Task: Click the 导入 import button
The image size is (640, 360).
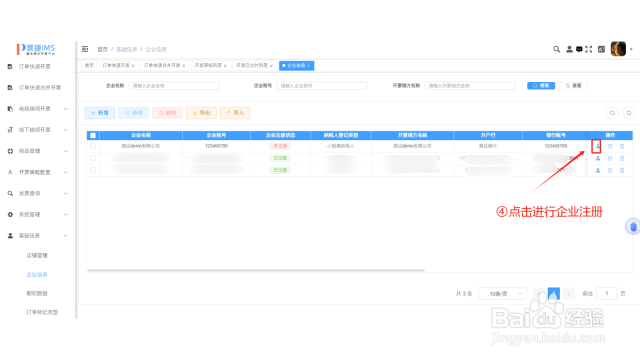Action: coord(235,113)
